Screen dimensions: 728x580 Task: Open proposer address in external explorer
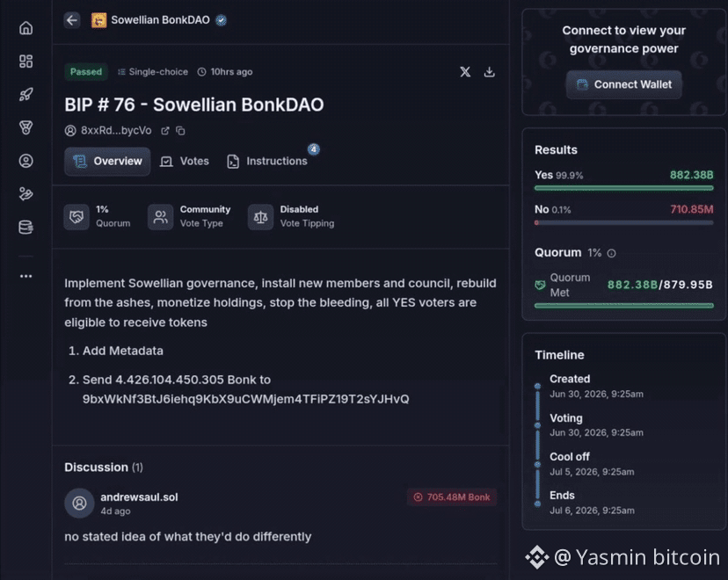[164, 131]
